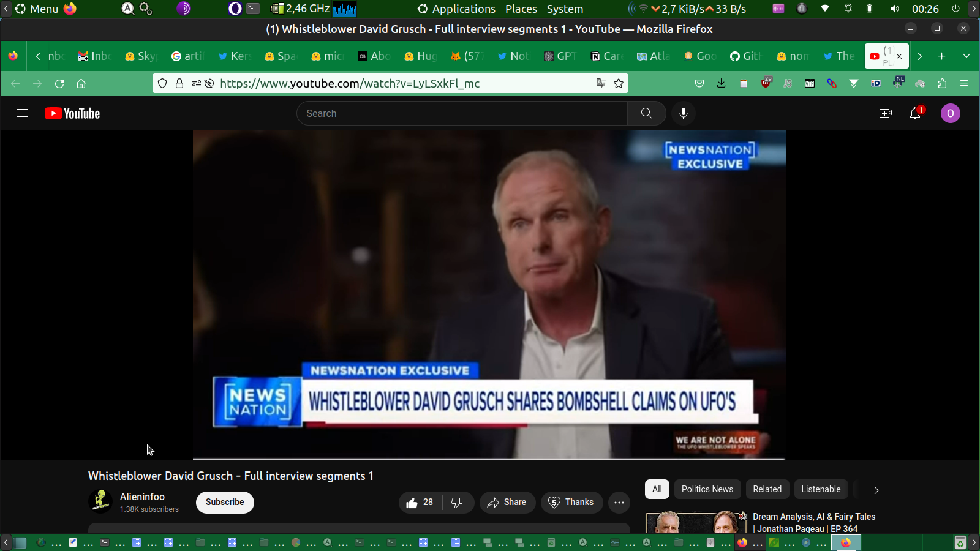Open a new browser tab
The width and height of the screenshot is (980, 551).
point(942,56)
